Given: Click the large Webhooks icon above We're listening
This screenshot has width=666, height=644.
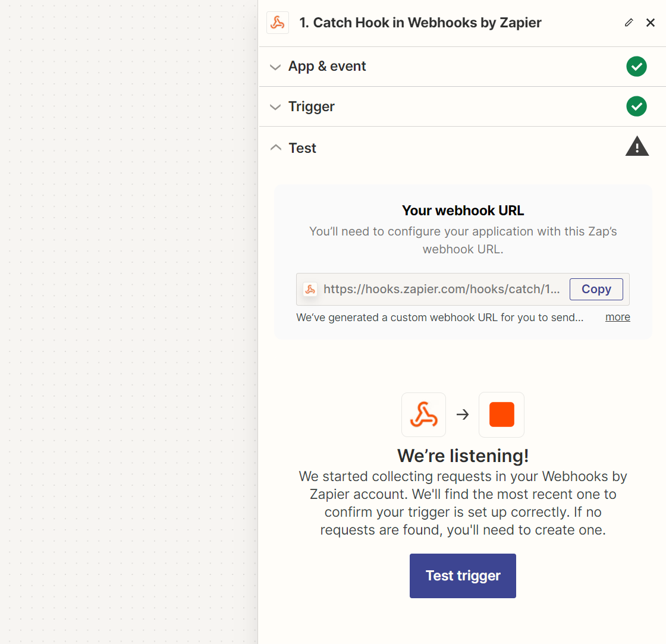Looking at the screenshot, I should [x=423, y=414].
